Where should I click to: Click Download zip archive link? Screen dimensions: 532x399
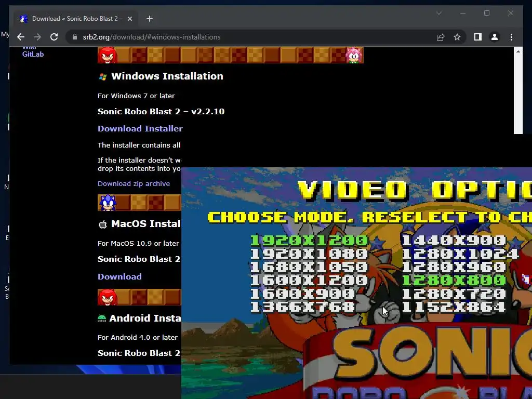tap(134, 183)
